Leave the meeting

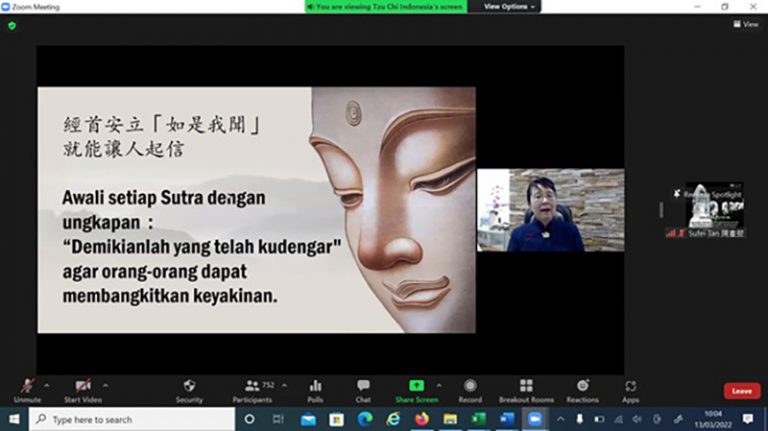tap(741, 391)
